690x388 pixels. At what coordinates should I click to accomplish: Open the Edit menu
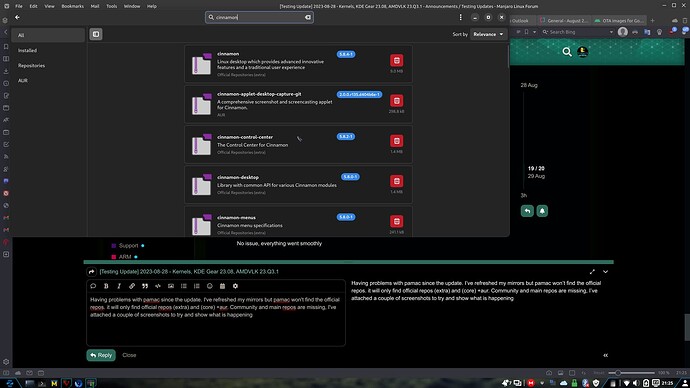click(x=33, y=6)
